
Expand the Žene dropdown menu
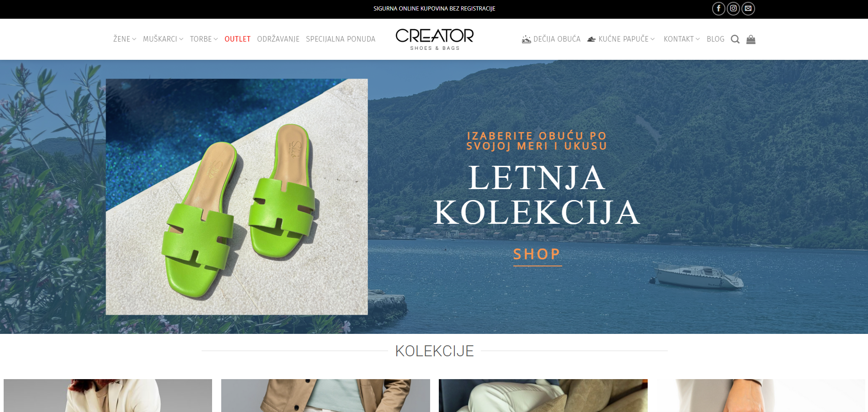click(125, 39)
